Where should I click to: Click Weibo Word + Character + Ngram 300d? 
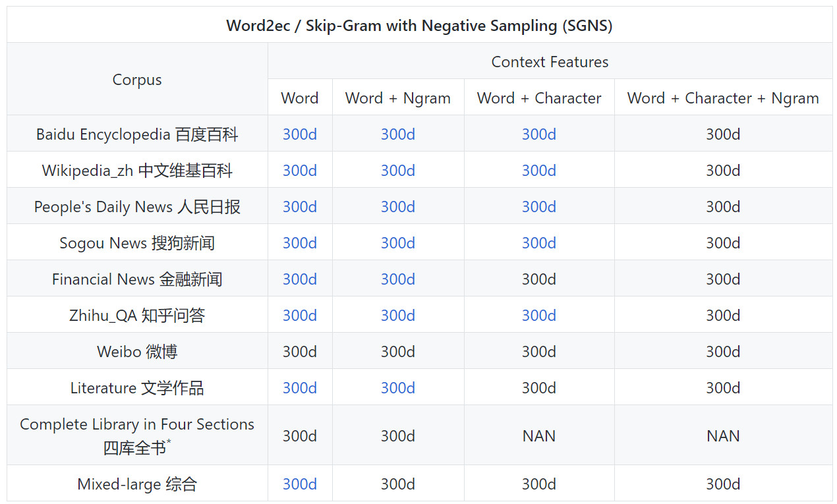[x=723, y=352]
